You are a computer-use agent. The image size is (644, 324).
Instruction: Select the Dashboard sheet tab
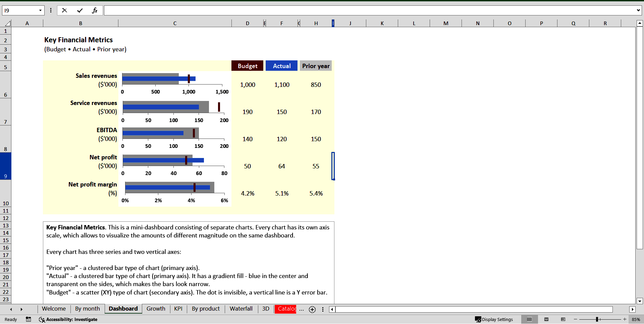[x=123, y=309]
